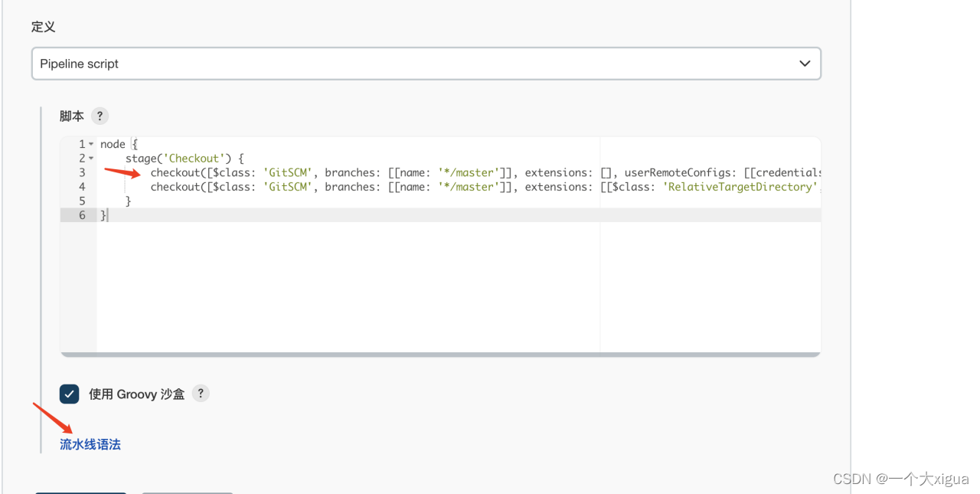Click the chevron on the 定义 selector
Screen dimensions: 980x494
coord(803,64)
